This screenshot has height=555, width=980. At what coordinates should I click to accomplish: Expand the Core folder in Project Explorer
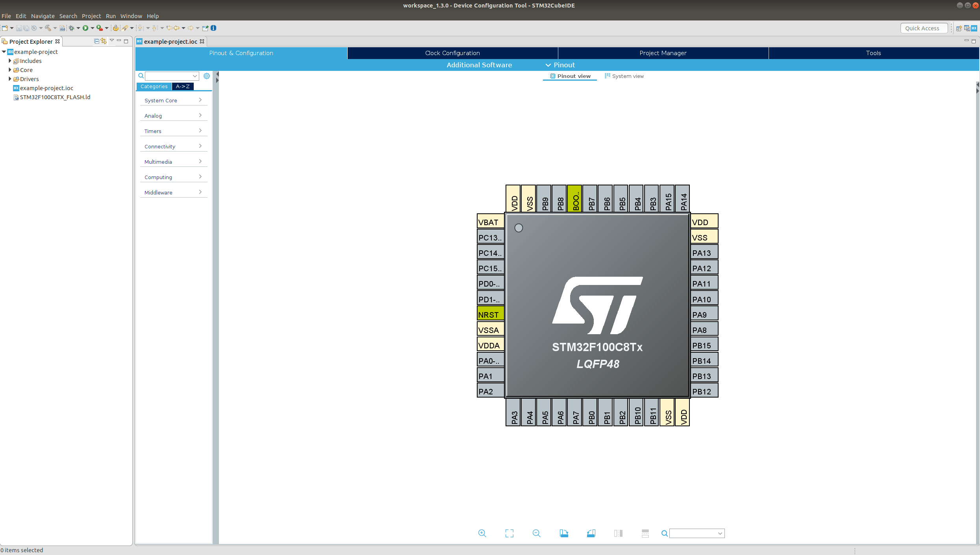coord(10,70)
